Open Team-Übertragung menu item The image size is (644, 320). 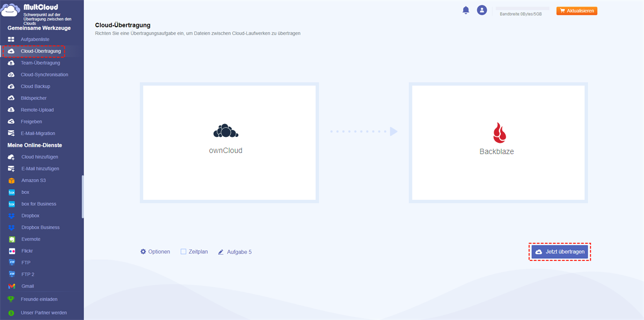(40, 63)
